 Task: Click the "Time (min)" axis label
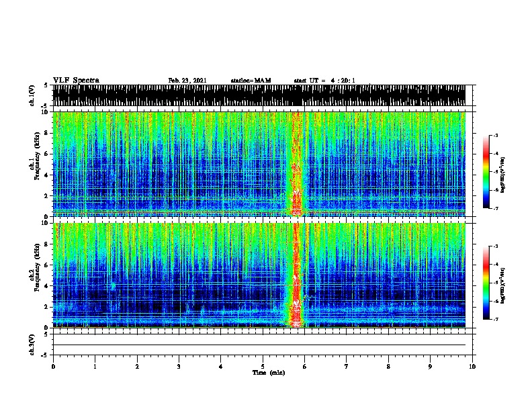[269, 373]
